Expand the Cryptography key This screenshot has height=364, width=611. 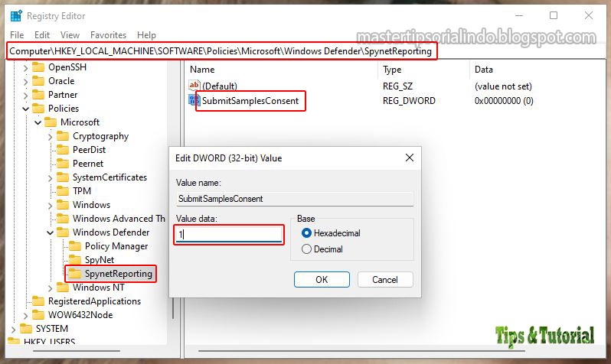pyautogui.click(x=50, y=137)
